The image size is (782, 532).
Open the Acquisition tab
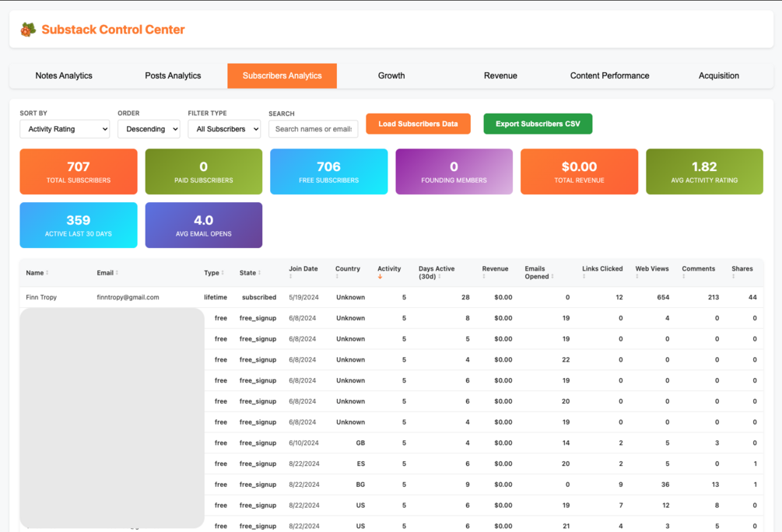click(719, 75)
